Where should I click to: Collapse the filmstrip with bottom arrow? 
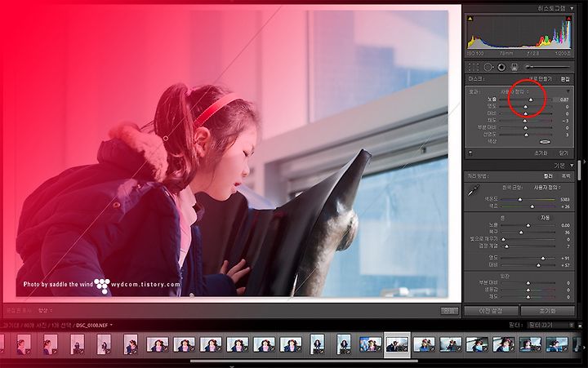231,366
